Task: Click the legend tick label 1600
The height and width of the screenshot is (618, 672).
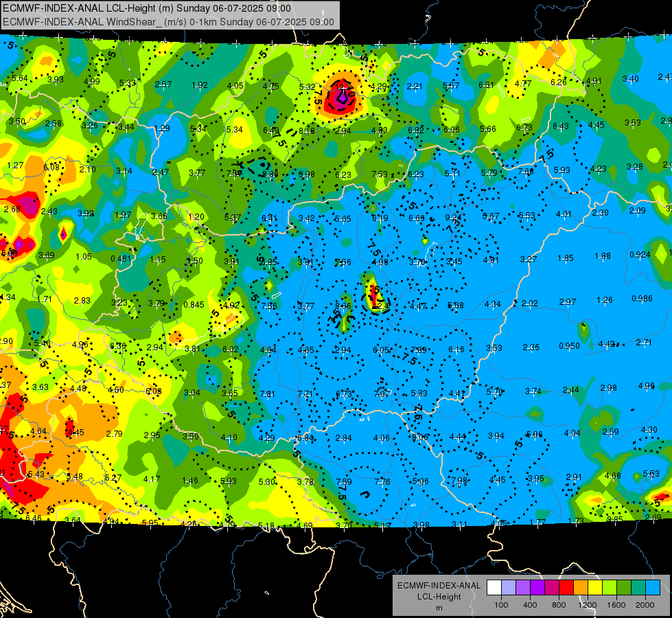Action: [x=616, y=605]
